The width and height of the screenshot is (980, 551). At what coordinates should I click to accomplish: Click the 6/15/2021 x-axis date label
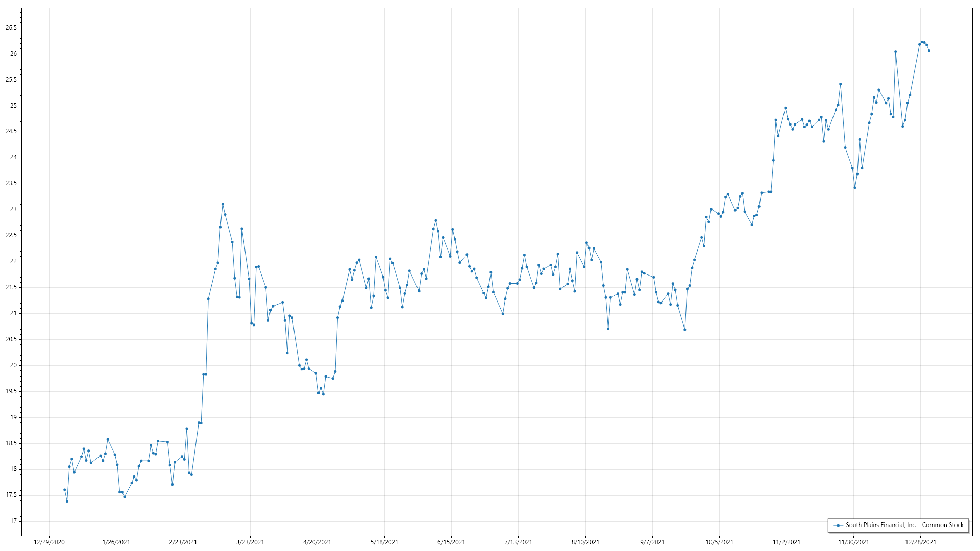pos(451,542)
